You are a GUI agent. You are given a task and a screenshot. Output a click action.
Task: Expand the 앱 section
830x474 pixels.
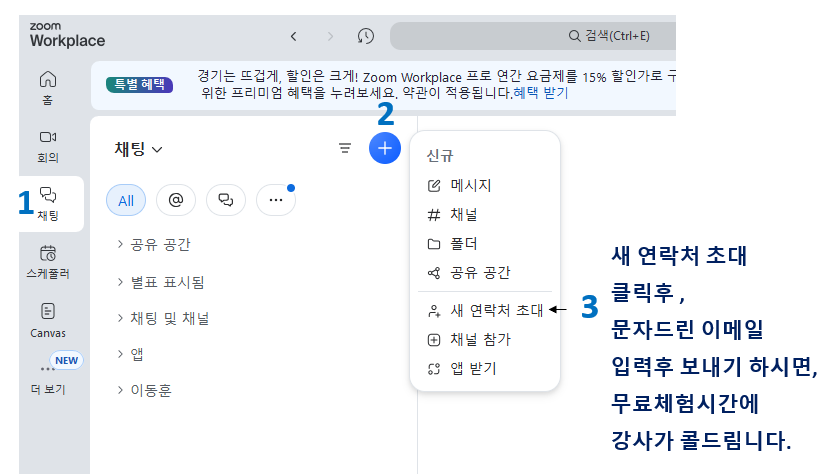point(130,354)
